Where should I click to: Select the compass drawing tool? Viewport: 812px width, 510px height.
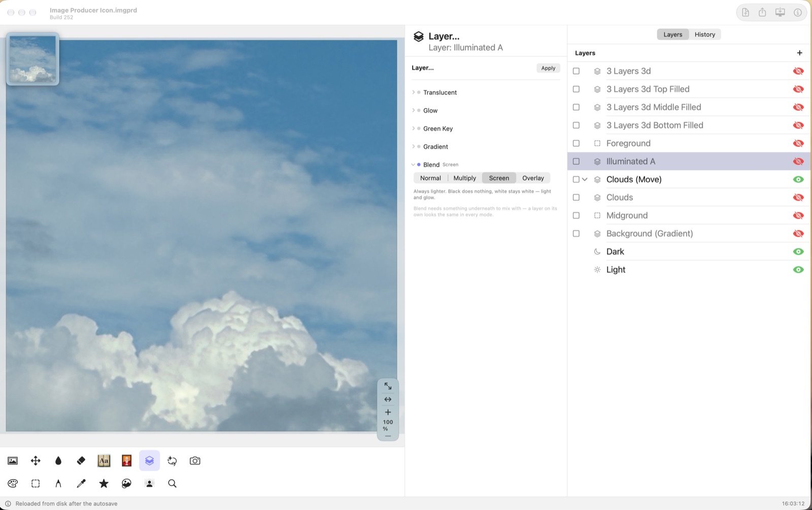tap(58, 484)
